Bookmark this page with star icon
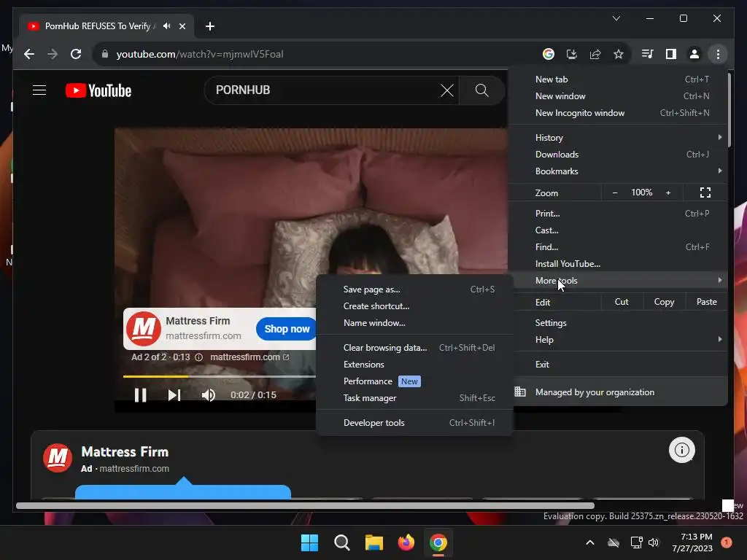 (x=619, y=54)
